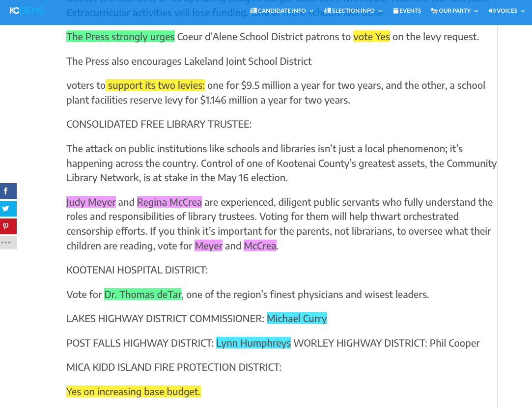Click the Candidate Info menu icon
The width and height of the screenshot is (532, 408).
[x=253, y=11]
